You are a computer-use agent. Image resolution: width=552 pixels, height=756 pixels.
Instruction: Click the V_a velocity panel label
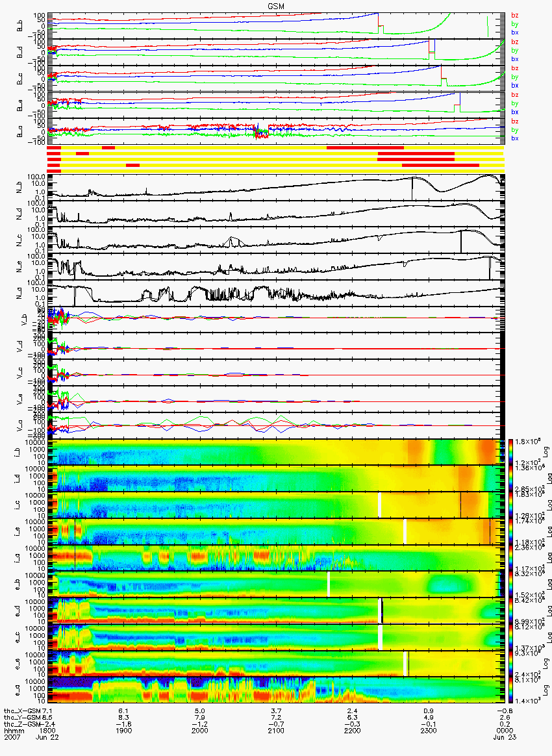click(19, 424)
